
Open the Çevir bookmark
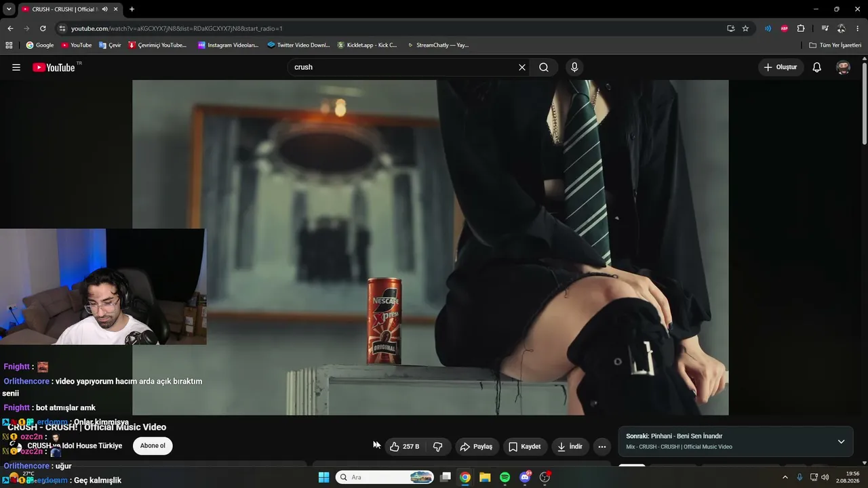(110, 45)
